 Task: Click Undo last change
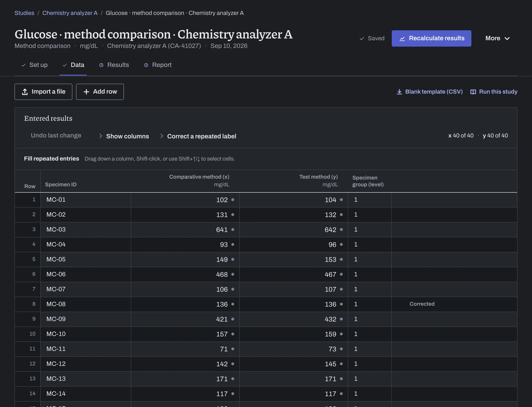click(x=56, y=136)
